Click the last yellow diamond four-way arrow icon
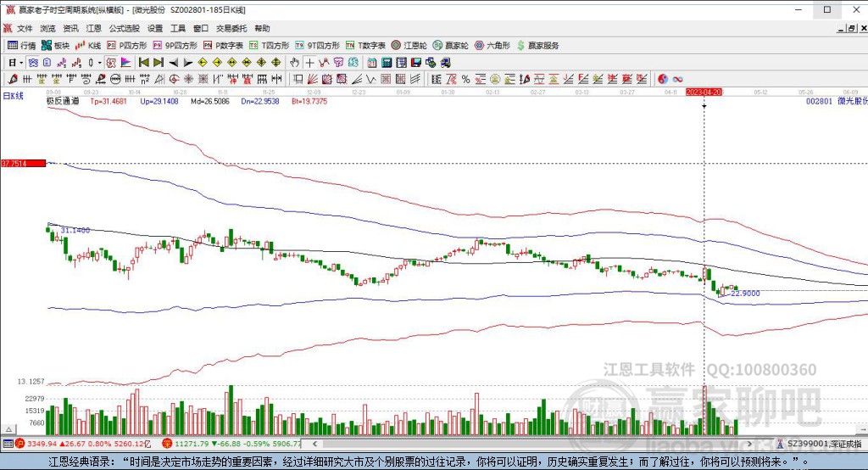868x470 pixels. click(x=275, y=63)
